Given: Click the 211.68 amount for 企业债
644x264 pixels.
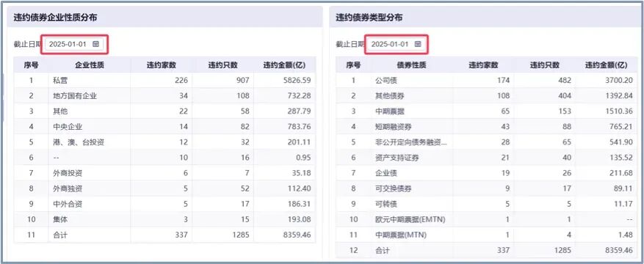Looking at the screenshot, I should point(621,173).
